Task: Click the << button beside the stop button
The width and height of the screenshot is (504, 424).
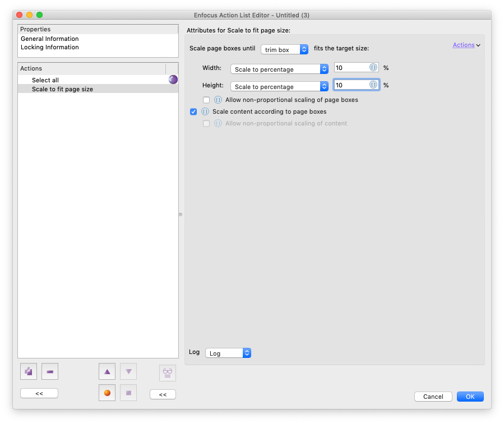Action: [x=163, y=394]
